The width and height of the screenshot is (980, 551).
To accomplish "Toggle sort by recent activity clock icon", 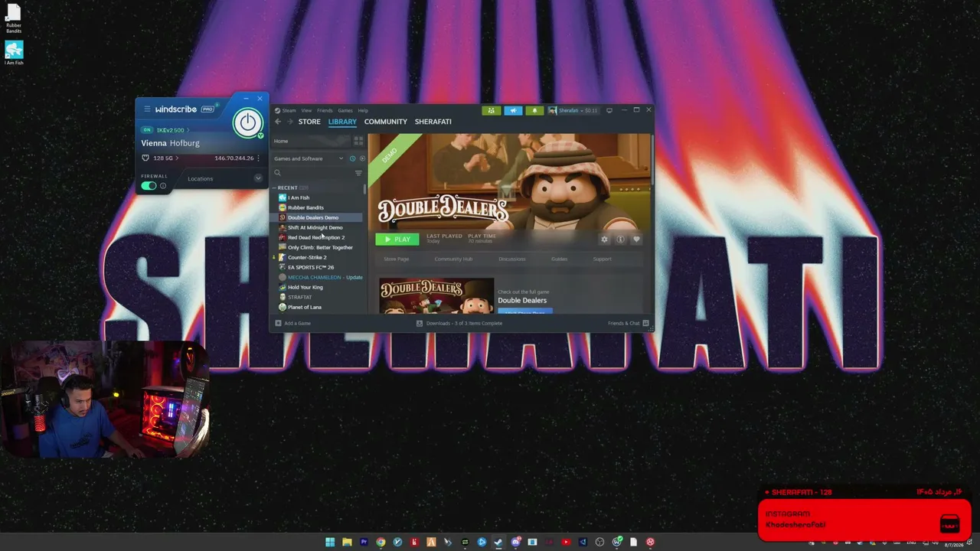I will [x=352, y=158].
